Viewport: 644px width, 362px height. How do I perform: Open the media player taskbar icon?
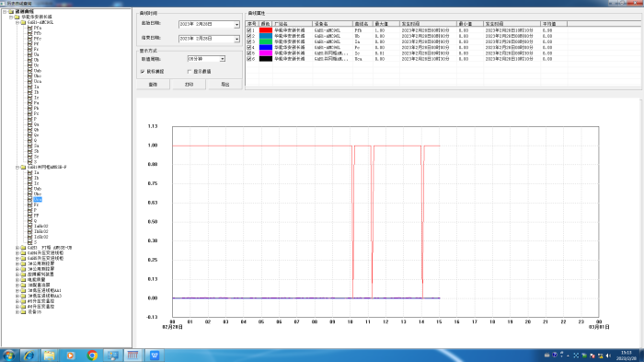coord(71,356)
